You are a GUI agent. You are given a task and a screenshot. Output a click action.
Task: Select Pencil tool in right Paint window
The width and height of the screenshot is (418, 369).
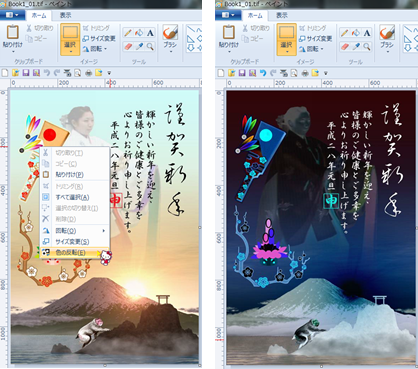[x=345, y=33]
